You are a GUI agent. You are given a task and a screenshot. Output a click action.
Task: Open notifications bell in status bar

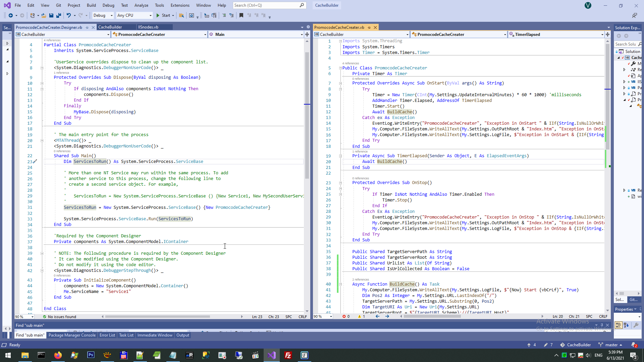[634, 345]
